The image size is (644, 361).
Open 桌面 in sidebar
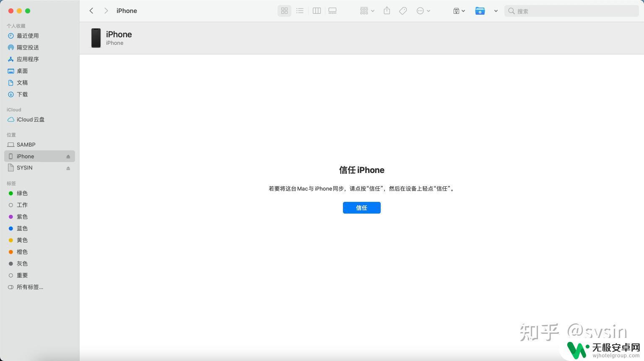39,71
